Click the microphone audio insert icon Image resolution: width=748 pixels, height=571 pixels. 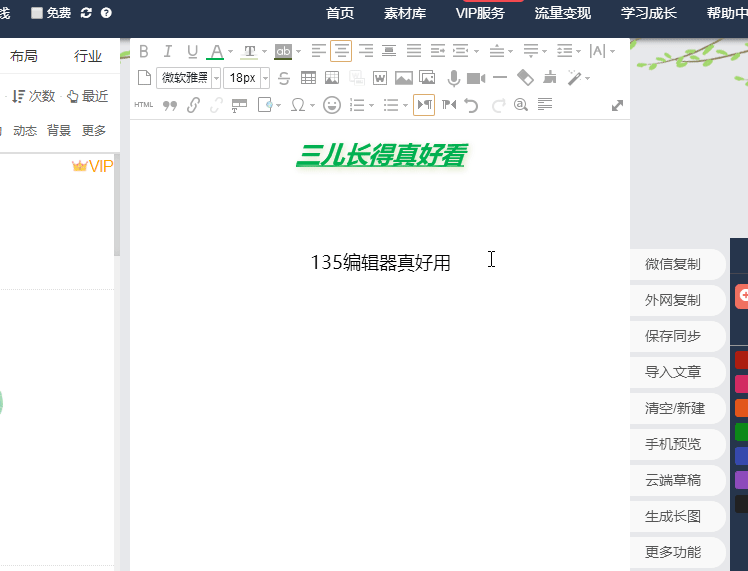453,78
